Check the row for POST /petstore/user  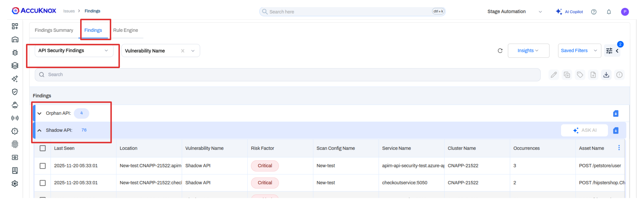(x=43, y=166)
